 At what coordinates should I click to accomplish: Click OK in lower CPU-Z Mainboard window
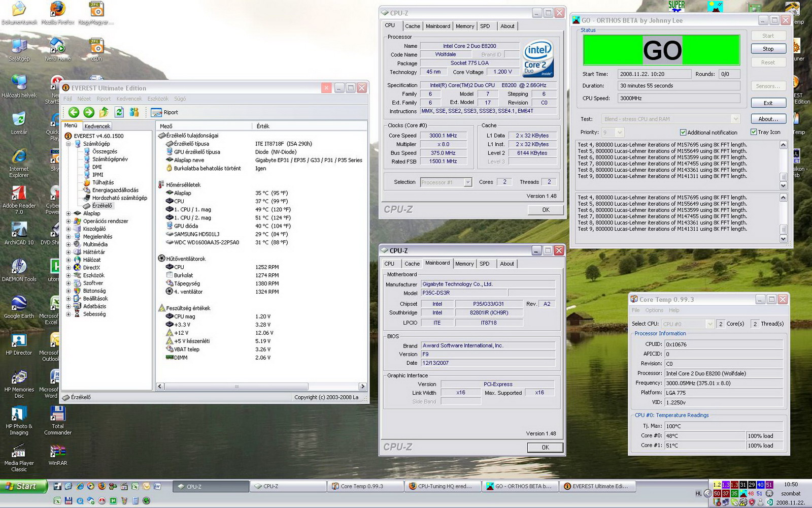(545, 448)
